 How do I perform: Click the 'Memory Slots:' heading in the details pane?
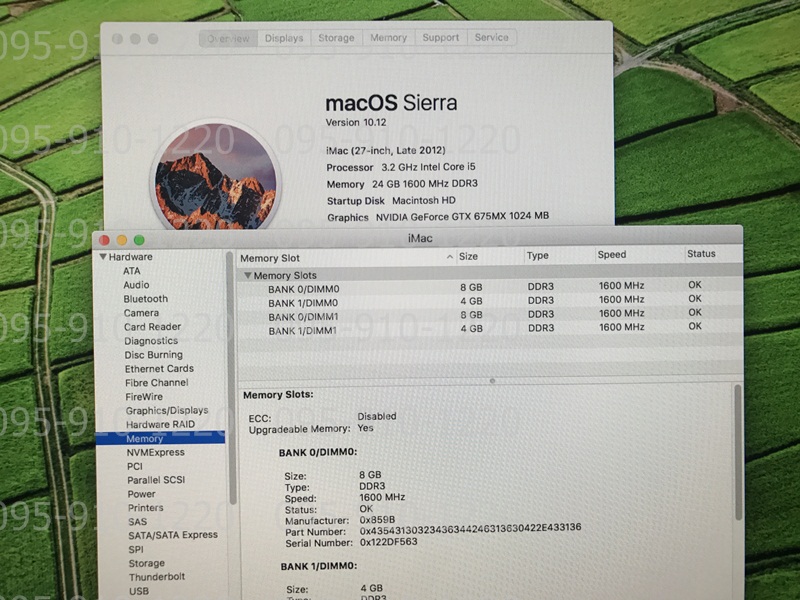(x=278, y=395)
